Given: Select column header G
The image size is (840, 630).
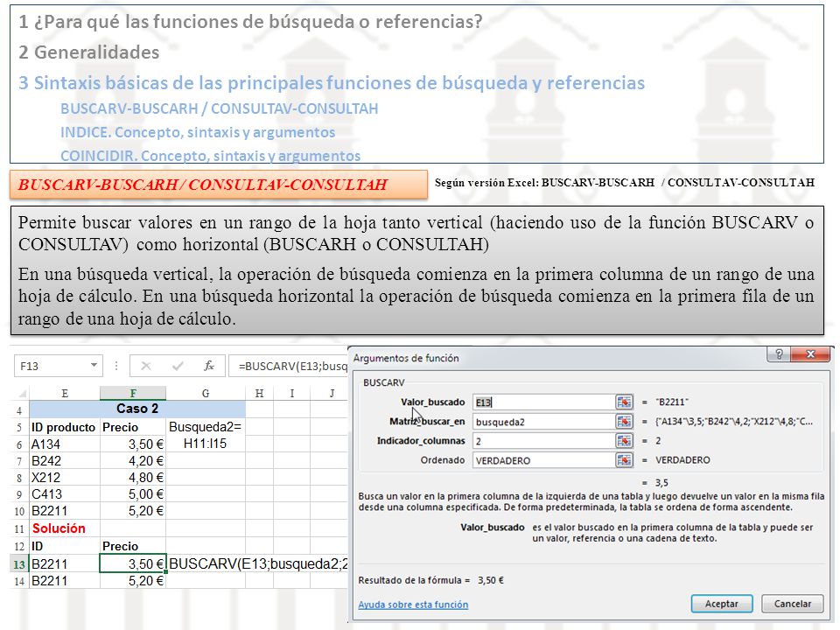Looking at the screenshot, I should click(x=206, y=393).
